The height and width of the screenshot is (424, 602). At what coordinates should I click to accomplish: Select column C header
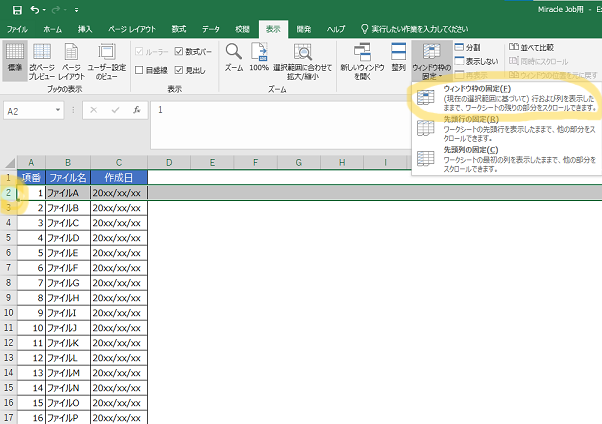pyautogui.click(x=119, y=163)
